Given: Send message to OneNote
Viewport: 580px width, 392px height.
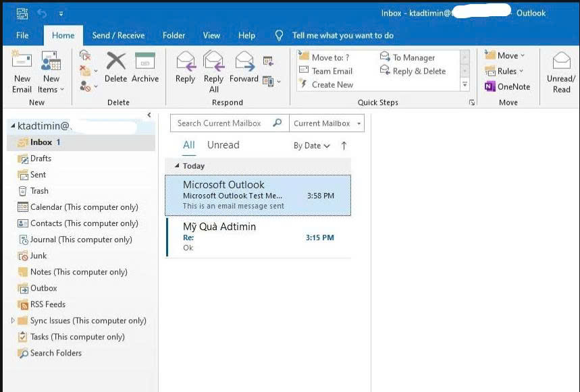Looking at the screenshot, I should (x=508, y=86).
